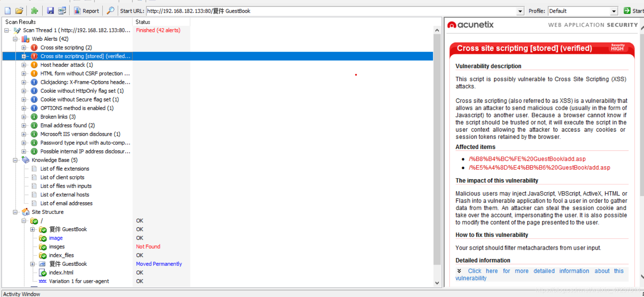Click the Activity Window label
644x297 pixels.
pos(22,294)
